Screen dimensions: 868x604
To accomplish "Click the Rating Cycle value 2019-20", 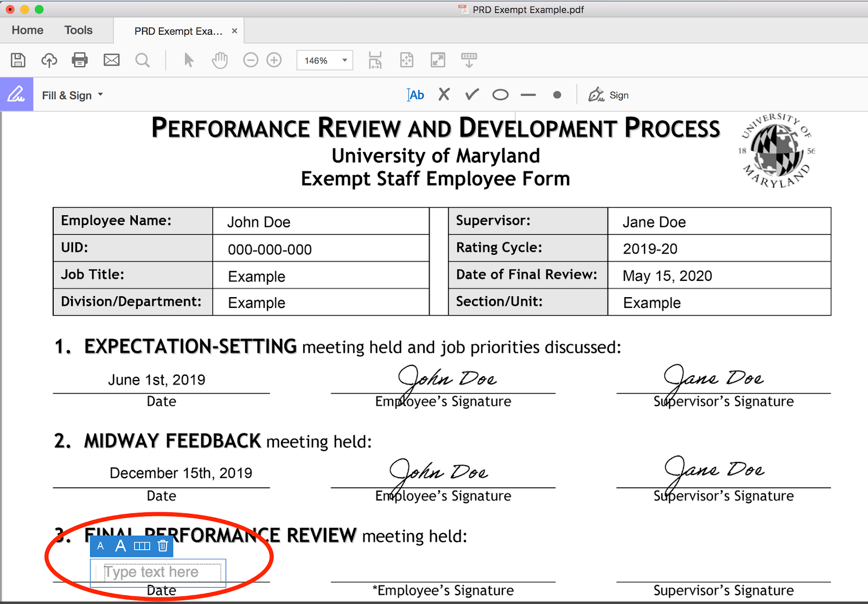I will [x=650, y=249].
